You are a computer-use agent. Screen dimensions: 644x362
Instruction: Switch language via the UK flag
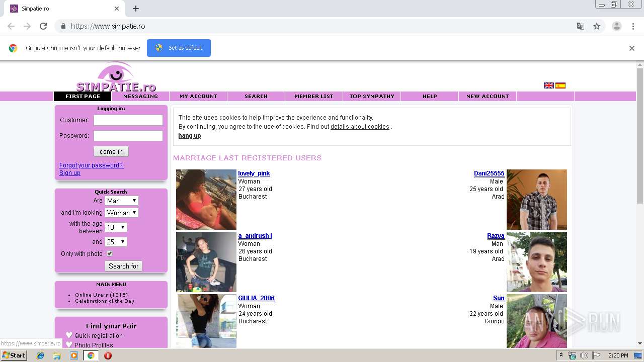(549, 85)
